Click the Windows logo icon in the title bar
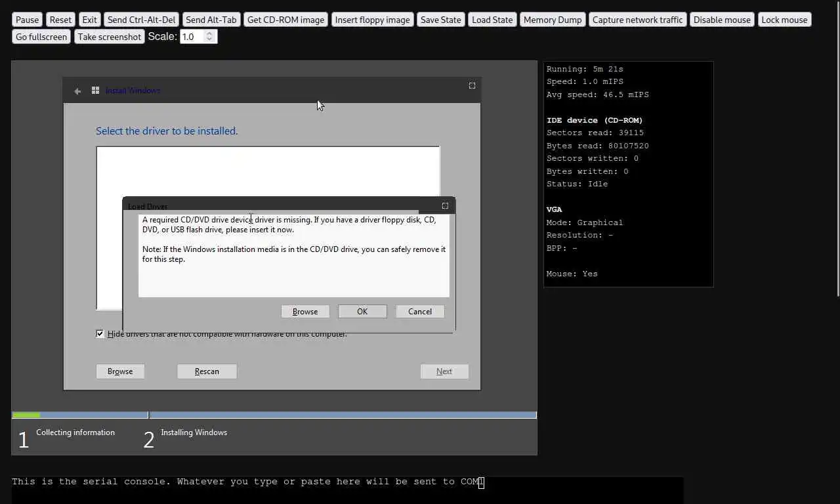The width and height of the screenshot is (840, 504). [x=96, y=91]
